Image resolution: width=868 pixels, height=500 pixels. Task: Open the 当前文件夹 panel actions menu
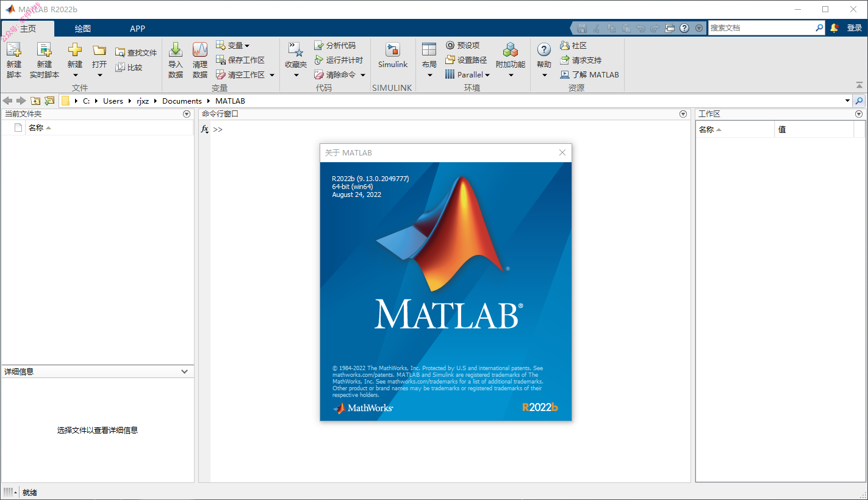pyautogui.click(x=187, y=114)
